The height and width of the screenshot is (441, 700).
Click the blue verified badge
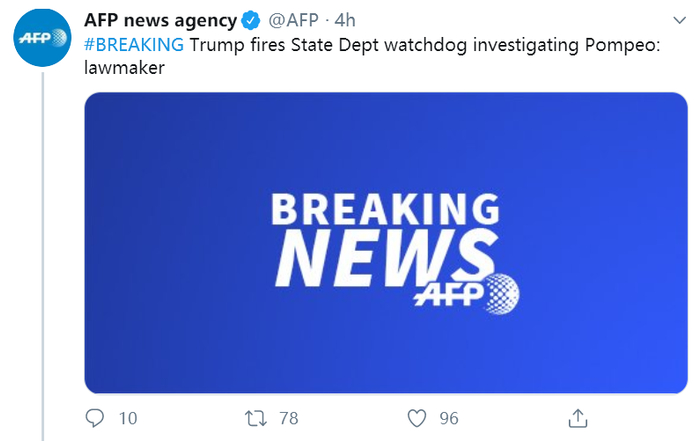point(252,21)
